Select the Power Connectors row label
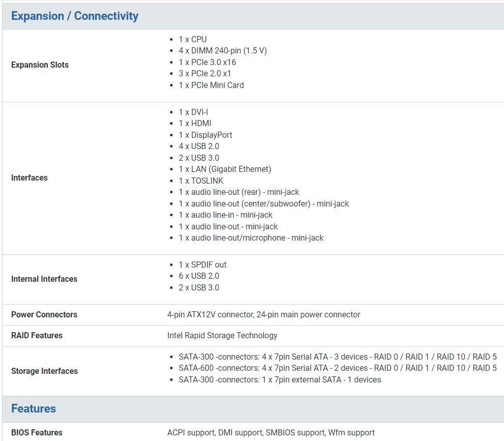The height and width of the screenshot is (441, 504). [44, 315]
